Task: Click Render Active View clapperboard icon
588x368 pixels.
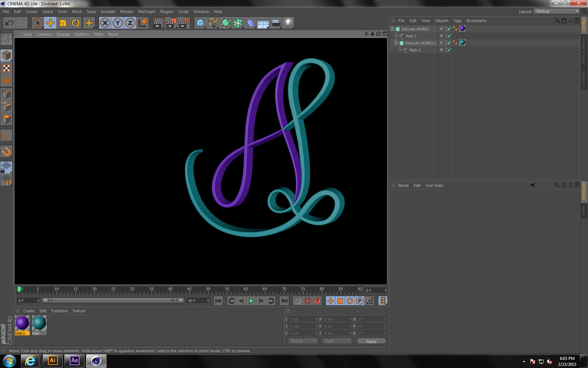Action: 158,23
